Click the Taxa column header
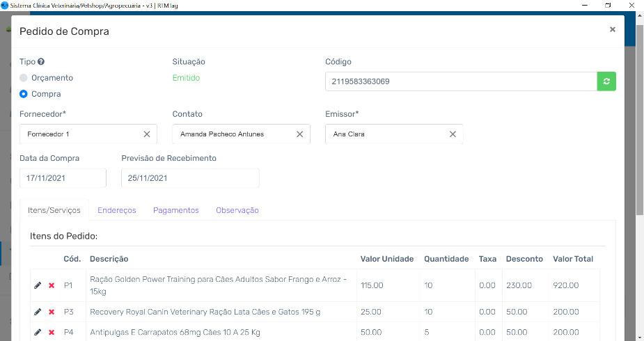Screen dimensions: 644x341 click(487, 259)
